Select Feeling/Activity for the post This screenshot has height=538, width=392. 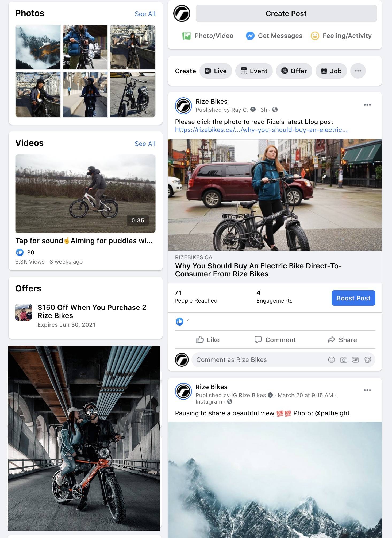click(x=341, y=36)
